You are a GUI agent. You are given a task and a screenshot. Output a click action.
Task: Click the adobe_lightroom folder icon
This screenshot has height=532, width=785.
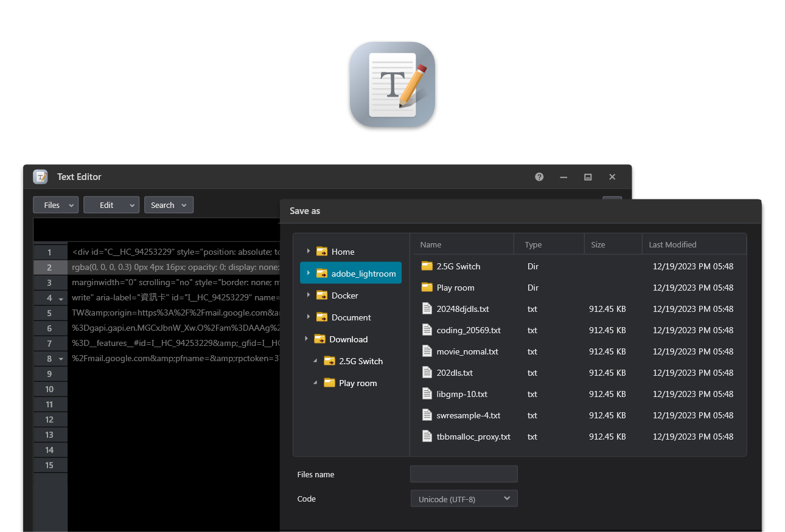tap(322, 274)
